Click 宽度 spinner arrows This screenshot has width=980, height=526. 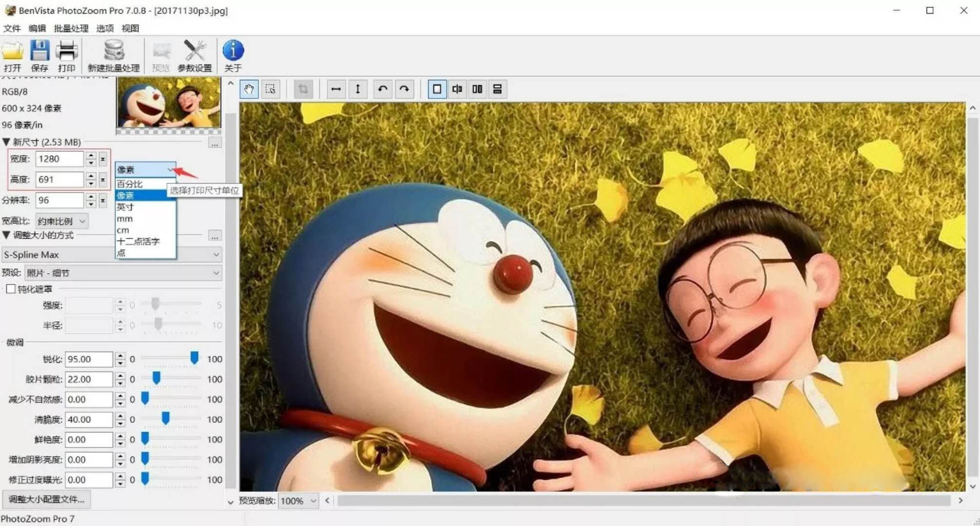coord(91,159)
